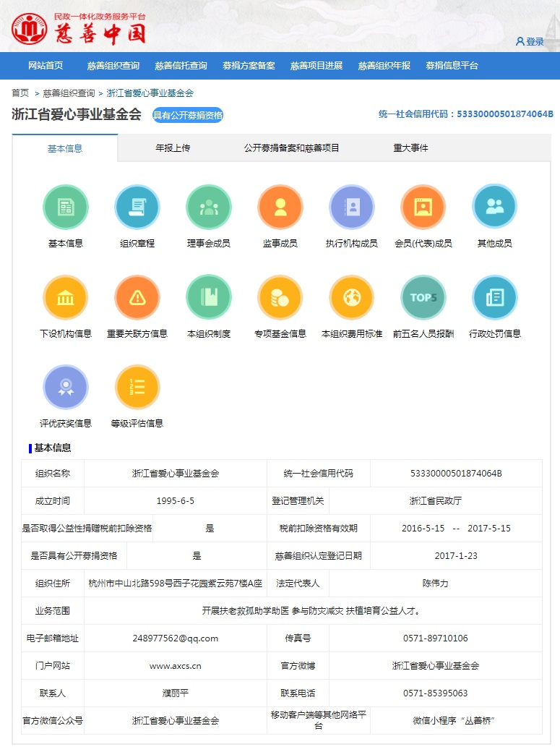Open 前五名人员报酬 TOP5 icon
The height and width of the screenshot is (752, 560).
(x=423, y=297)
